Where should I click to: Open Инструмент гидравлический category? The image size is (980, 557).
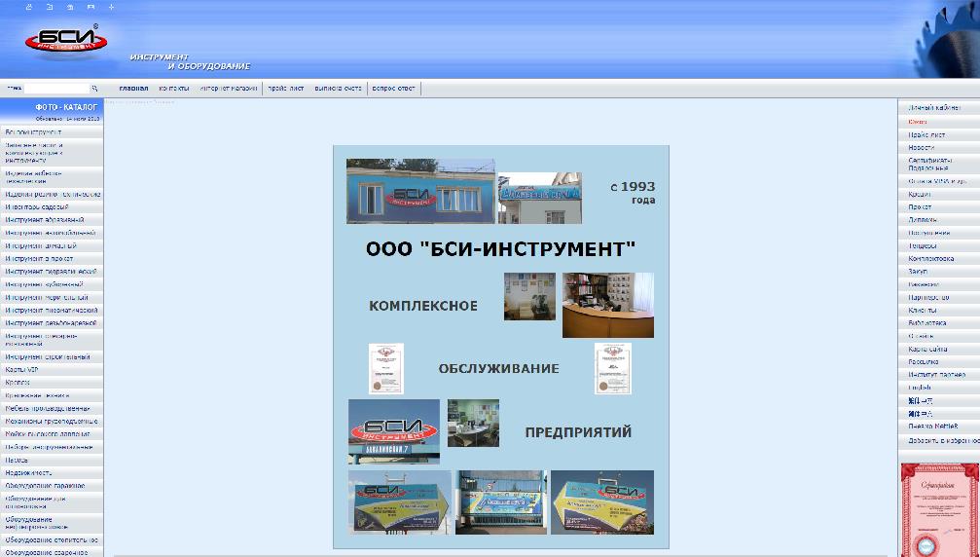51,272
